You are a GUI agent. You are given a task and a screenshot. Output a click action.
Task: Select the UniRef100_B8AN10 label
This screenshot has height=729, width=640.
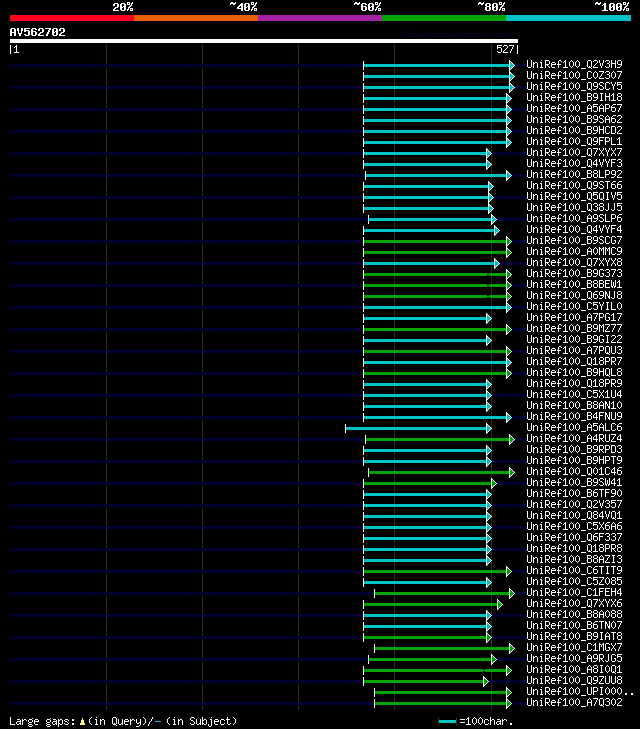tap(574, 405)
